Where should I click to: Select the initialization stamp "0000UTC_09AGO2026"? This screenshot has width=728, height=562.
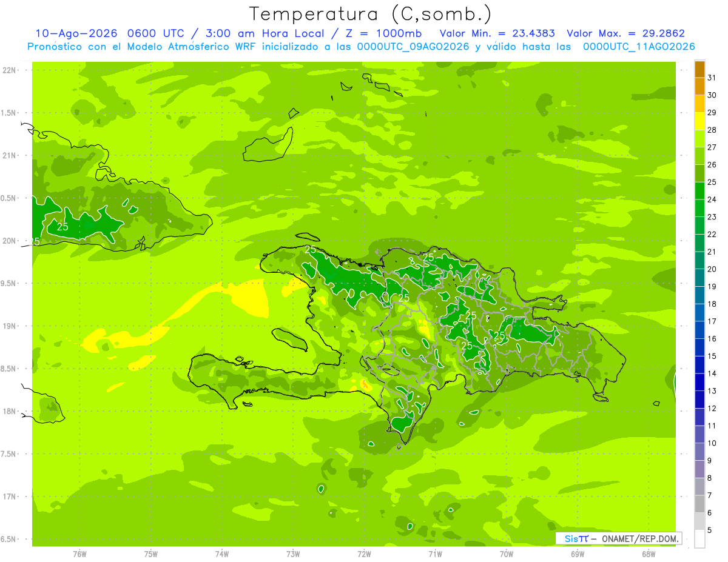(413, 47)
